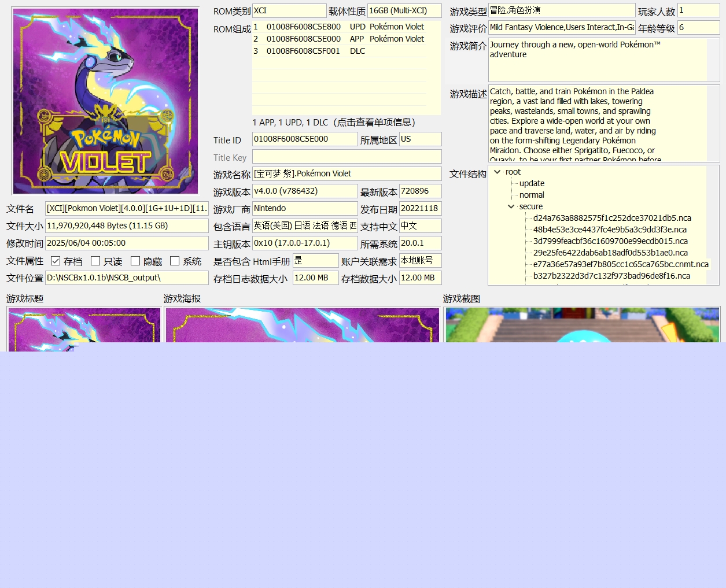
Task: Click the 最新版本 720896 field
Action: [421, 191]
